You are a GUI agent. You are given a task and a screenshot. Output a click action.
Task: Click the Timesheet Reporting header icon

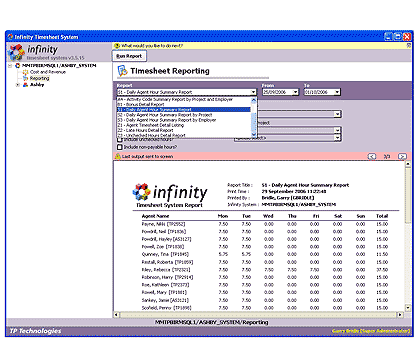(123, 71)
